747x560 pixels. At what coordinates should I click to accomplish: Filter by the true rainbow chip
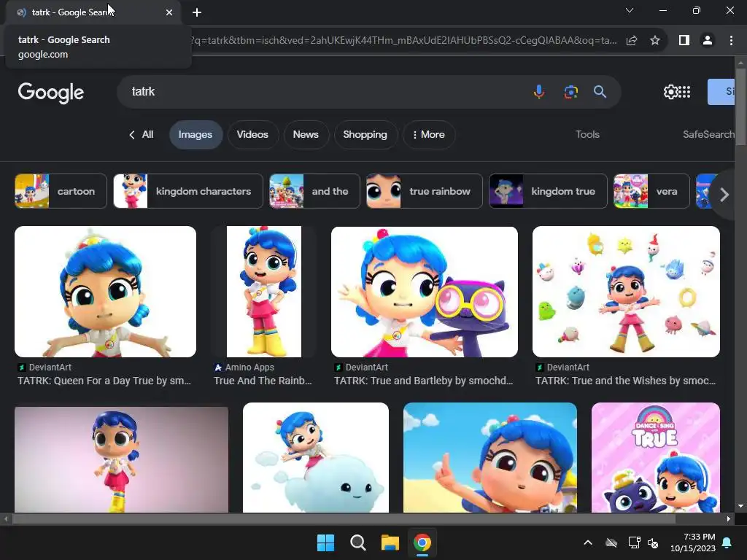pos(425,192)
